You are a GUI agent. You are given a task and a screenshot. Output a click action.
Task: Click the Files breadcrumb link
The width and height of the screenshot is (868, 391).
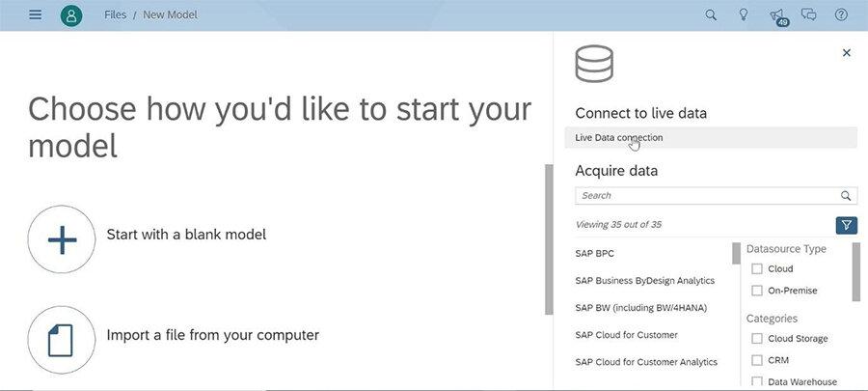(x=115, y=15)
